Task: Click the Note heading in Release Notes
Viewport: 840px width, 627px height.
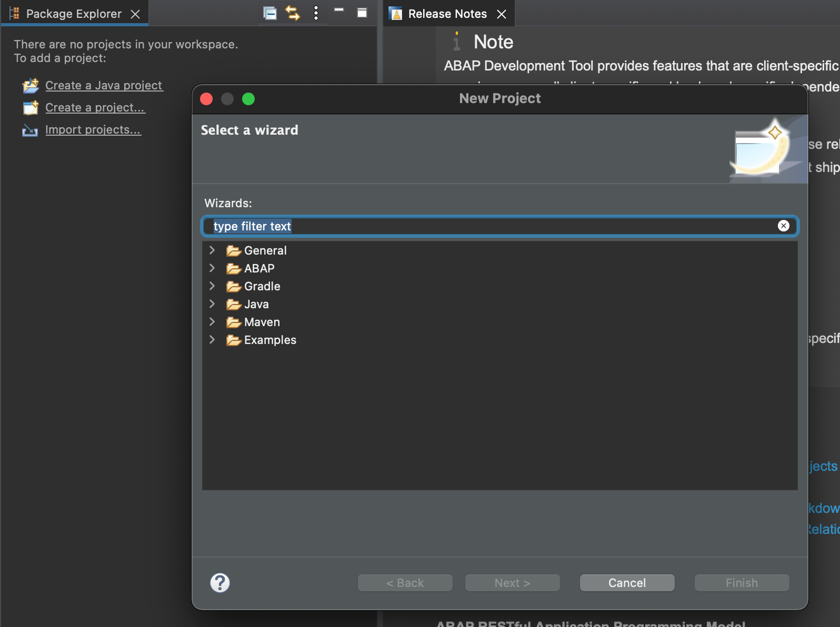Action: click(x=493, y=42)
